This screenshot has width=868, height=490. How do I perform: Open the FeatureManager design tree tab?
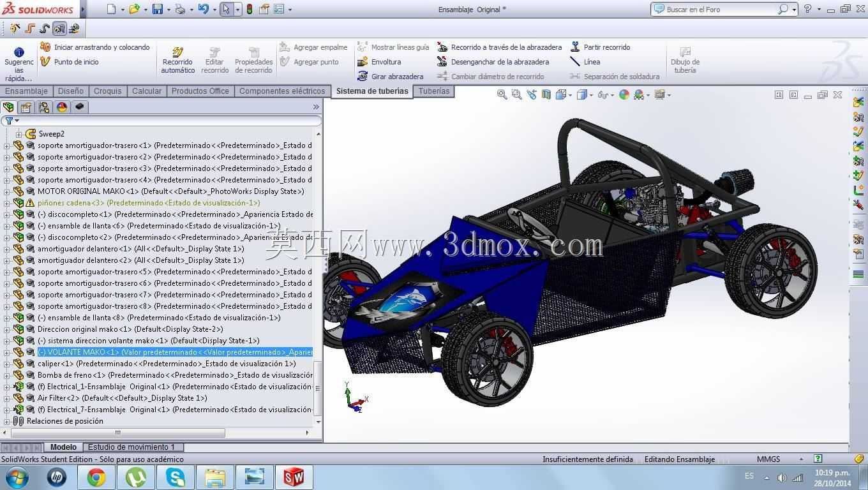point(8,107)
